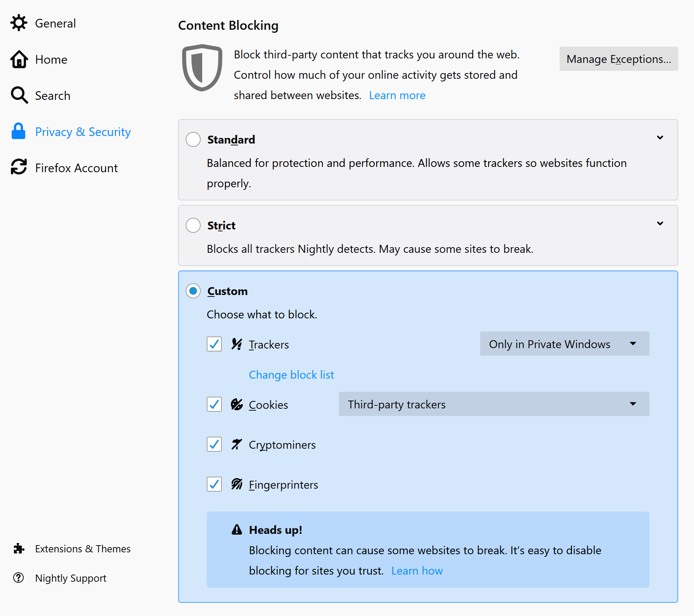Click the Strict option title
Viewport: 694px width, 616px height.
pos(221,226)
